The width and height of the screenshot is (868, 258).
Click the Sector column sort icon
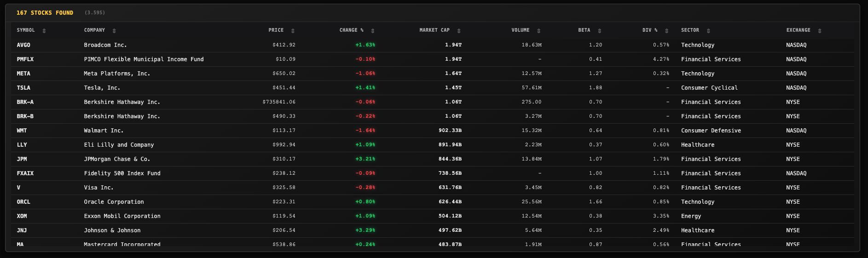(708, 31)
